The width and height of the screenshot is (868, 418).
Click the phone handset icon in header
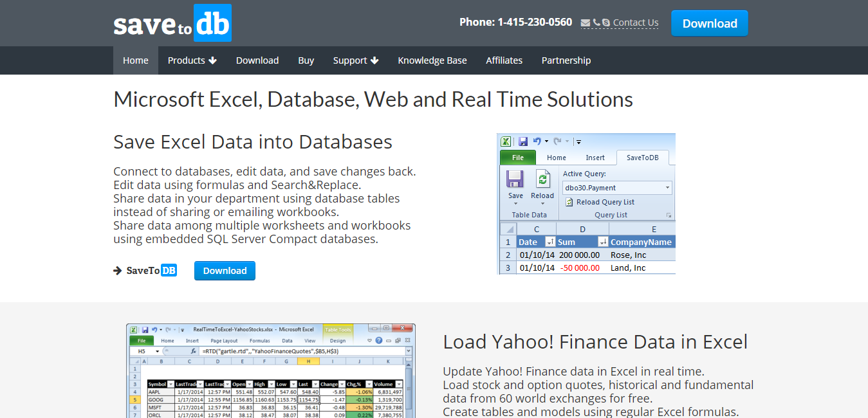[596, 23]
